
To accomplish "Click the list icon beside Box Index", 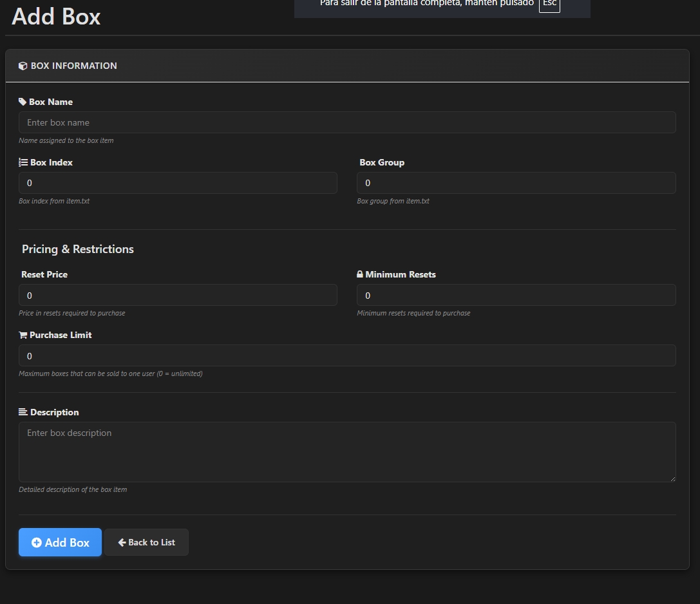I will [23, 162].
